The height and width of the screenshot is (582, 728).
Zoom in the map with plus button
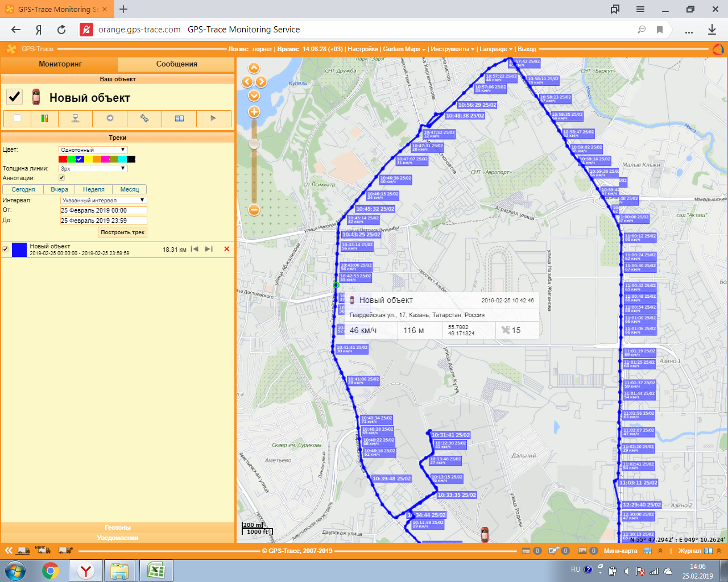pyautogui.click(x=254, y=112)
